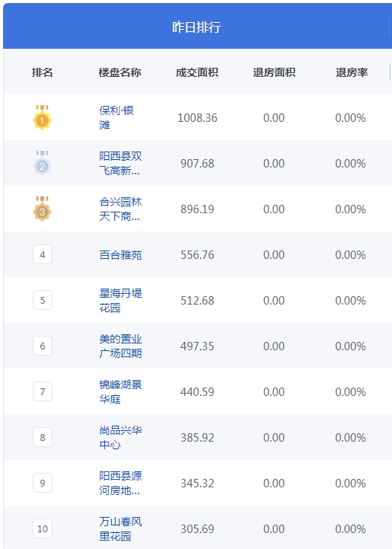Click the rank 10 number badge
The width and height of the screenshot is (392, 549).
43,528
